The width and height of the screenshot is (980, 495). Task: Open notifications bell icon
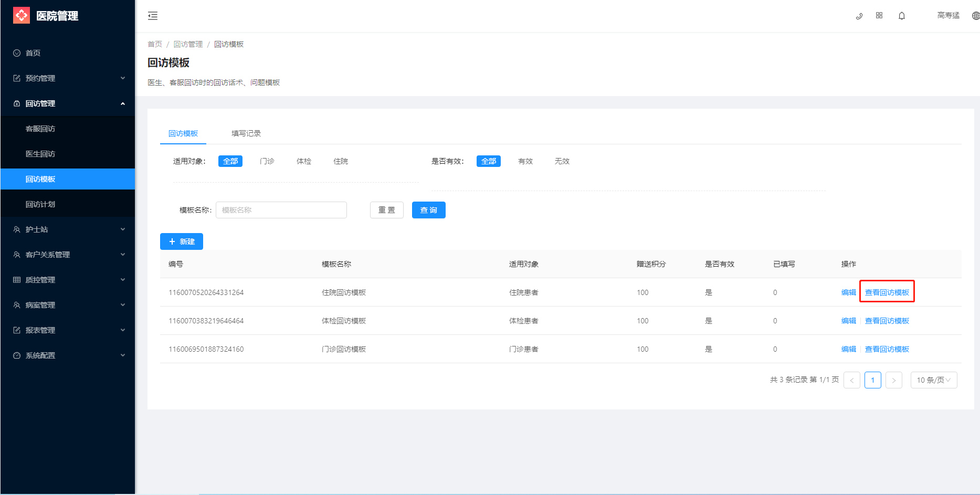click(902, 16)
